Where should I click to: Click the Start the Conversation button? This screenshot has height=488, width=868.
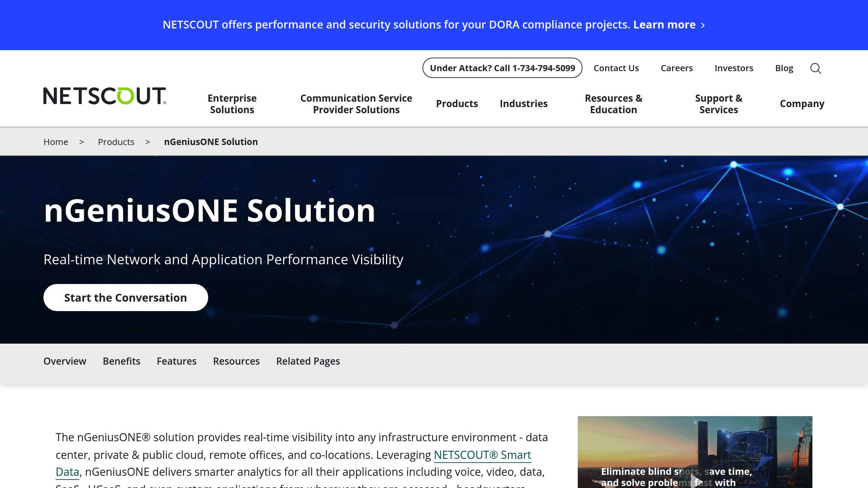[x=125, y=298]
